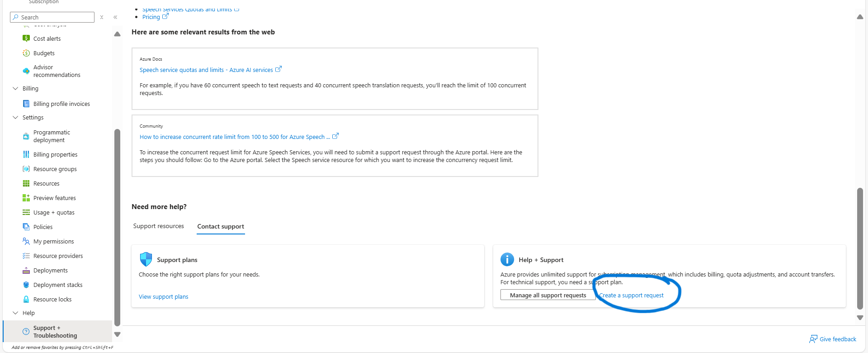Click the Deployments icon
The image size is (868, 353).
click(x=26, y=270)
